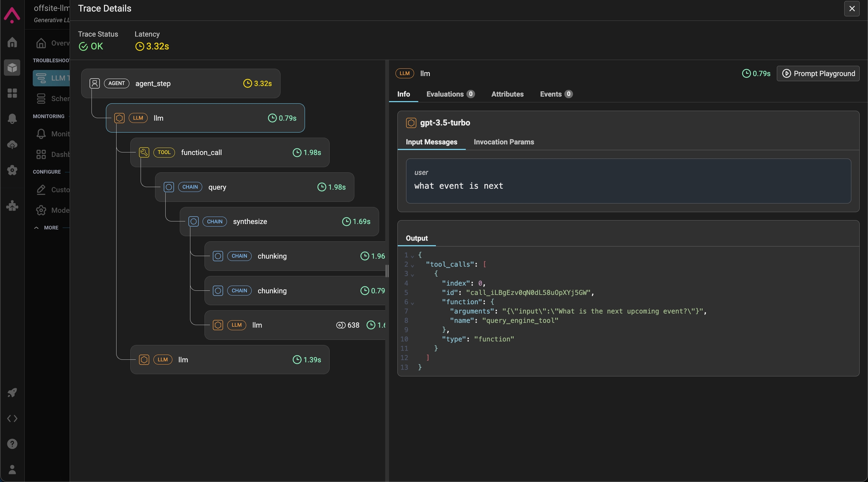Open the dashboards grid icon in rail
This screenshot has height=482, width=868.
(x=12, y=93)
